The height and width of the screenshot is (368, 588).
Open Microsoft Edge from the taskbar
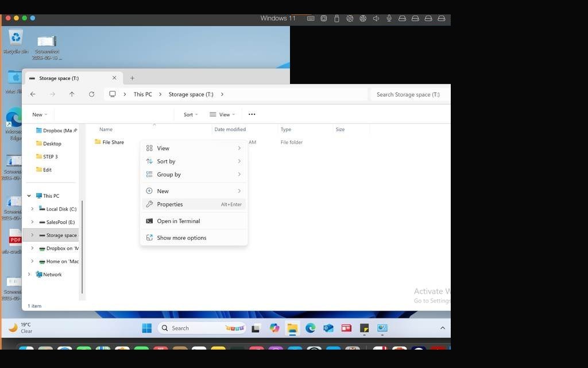pos(310,328)
